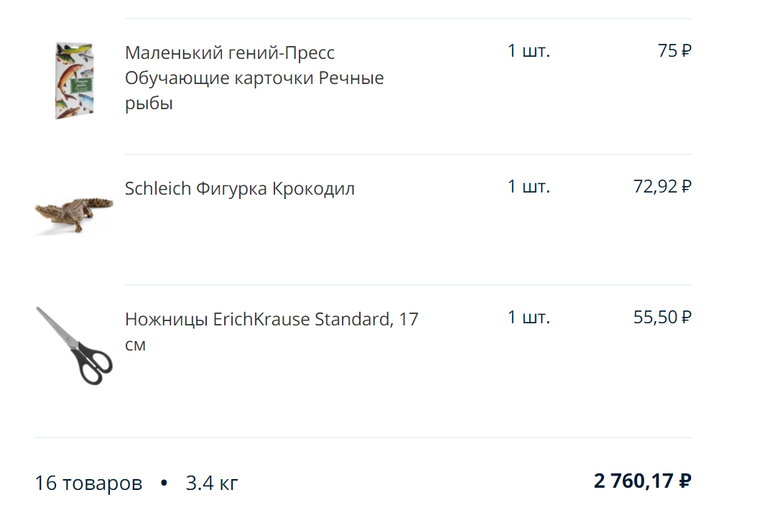Select the ErichKrause scissors picture

click(74, 345)
